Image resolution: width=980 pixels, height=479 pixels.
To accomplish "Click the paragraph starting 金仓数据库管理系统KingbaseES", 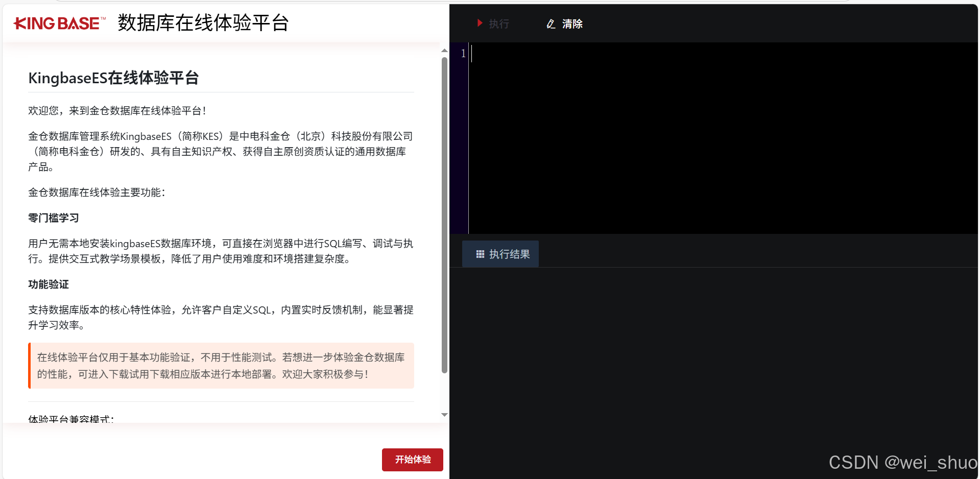I will click(x=221, y=152).
